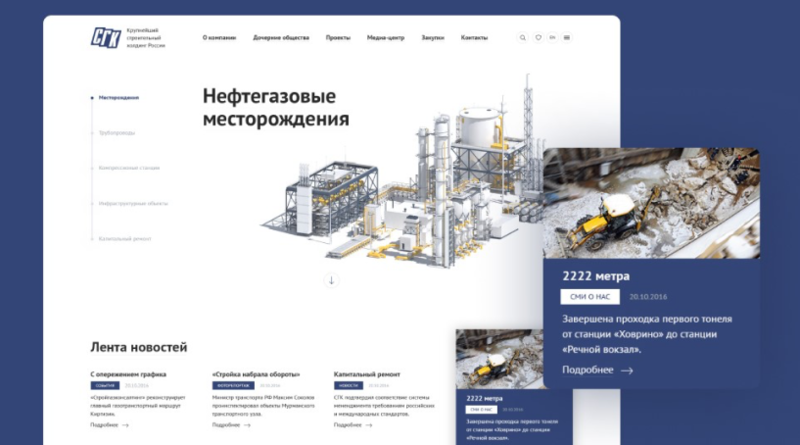800x445 pixels.
Task: Click the 20.10.2016 date on large card
Action: coord(648,296)
